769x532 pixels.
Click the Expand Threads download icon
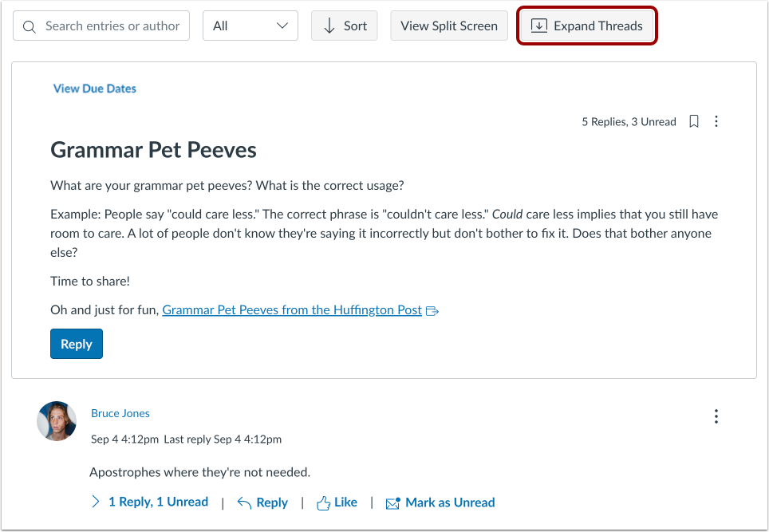539,26
